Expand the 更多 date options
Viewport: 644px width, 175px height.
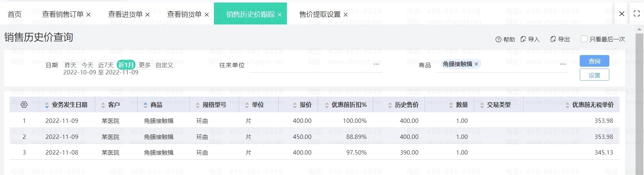tap(145, 65)
